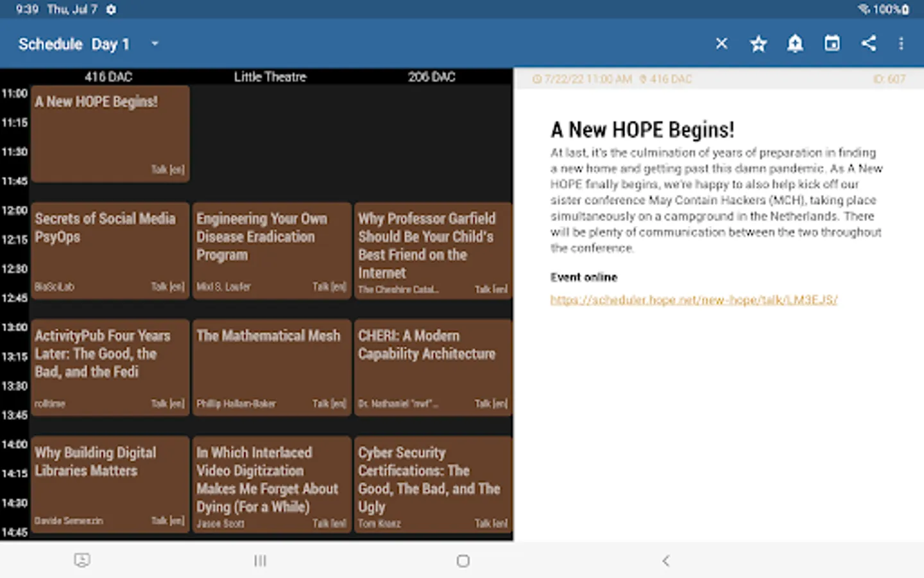Click the Phillip Hallam-Baker speaker name
Image resolution: width=924 pixels, height=578 pixels.
pyautogui.click(x=236, y=404)
